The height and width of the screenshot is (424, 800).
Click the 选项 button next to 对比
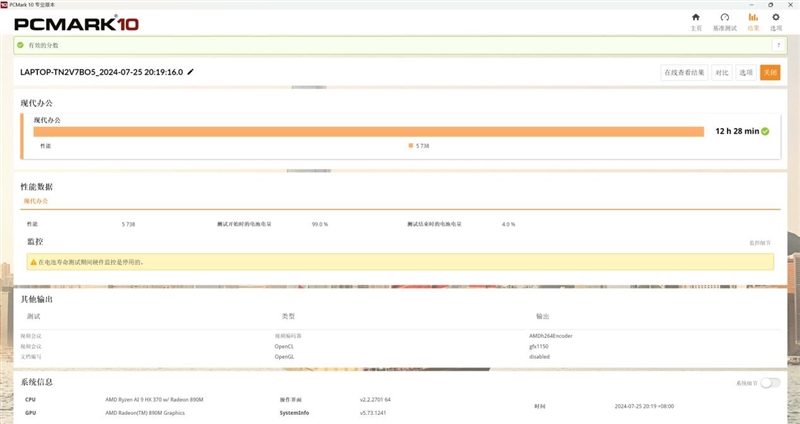pyautogui.click(x=746, y=72)
